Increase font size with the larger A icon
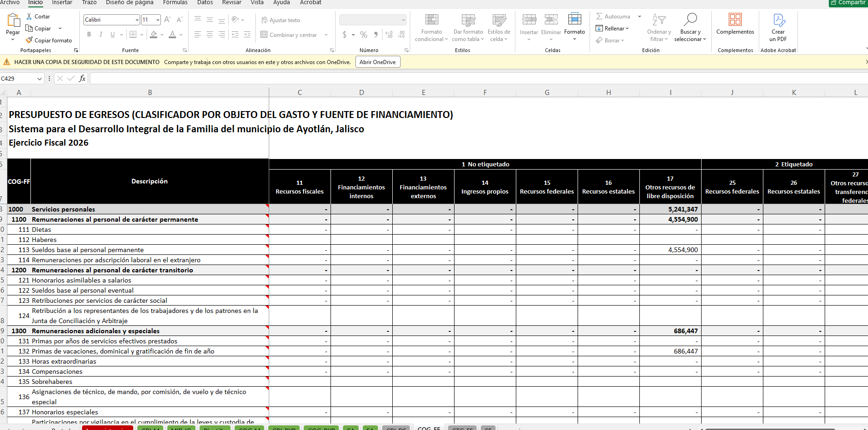Image resolution: width=868 pixels, height=430 pixels. (x=167, y=20)
